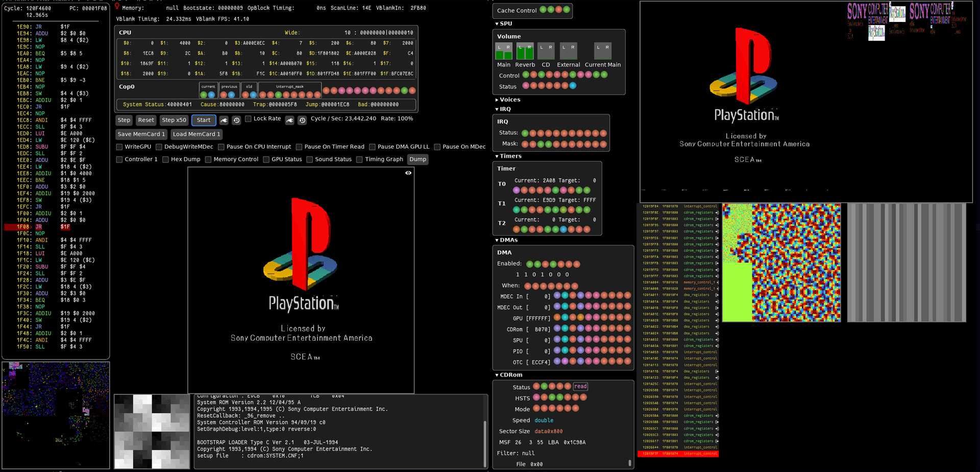Click the CD volume L/R meter
The width and height of the screenshot is (980, 472).
click(x=546, y=51)
